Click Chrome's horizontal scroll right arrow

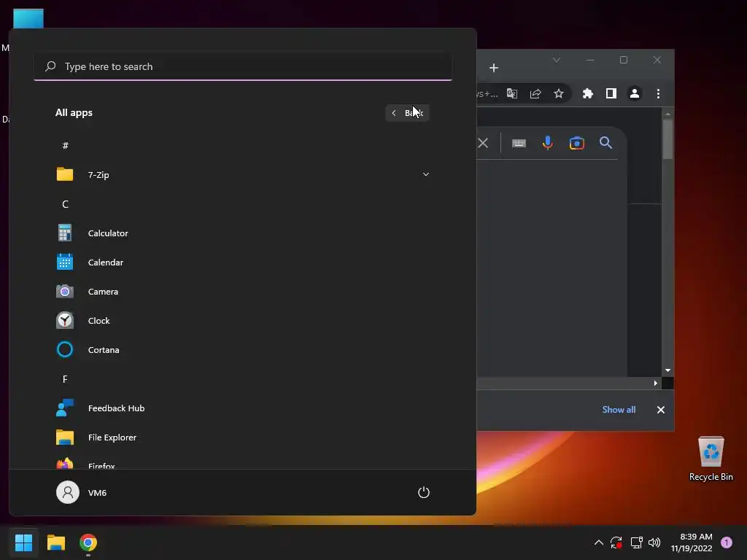click(x=656, y=383)
